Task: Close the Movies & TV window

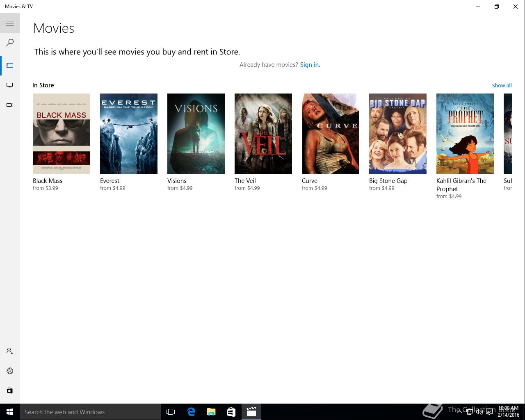Action: point(516,7)
